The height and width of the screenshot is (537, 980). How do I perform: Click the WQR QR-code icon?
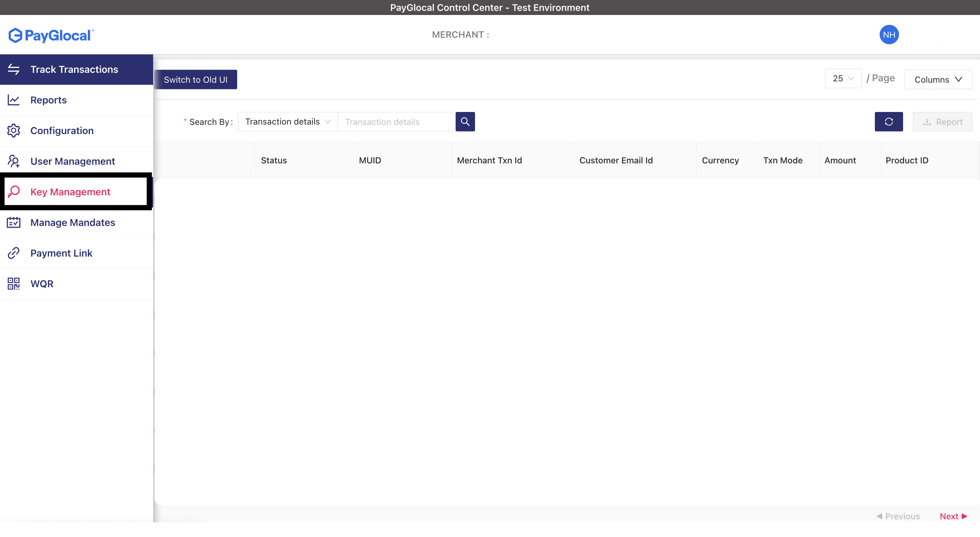[x=14, y=283]
